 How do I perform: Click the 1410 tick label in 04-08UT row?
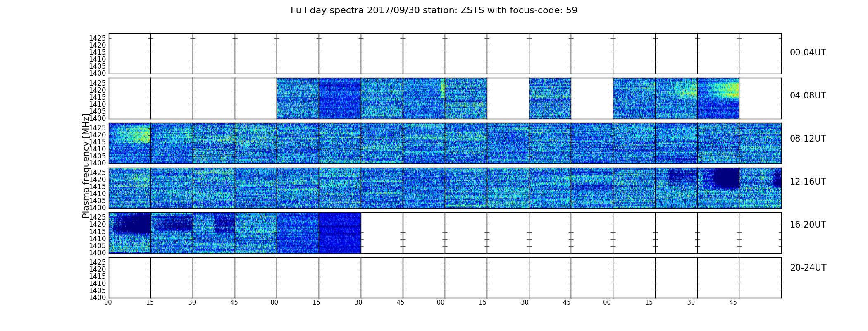98,104
